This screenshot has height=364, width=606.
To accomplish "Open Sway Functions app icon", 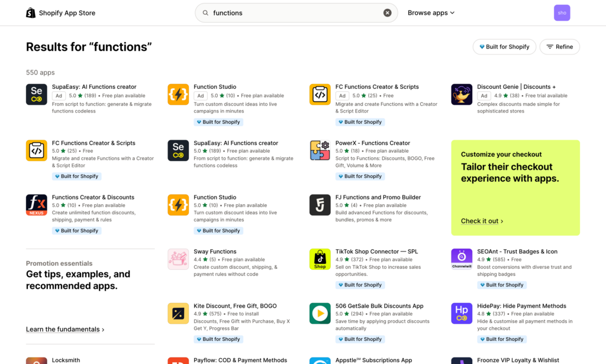I will (x=178, y=259).
